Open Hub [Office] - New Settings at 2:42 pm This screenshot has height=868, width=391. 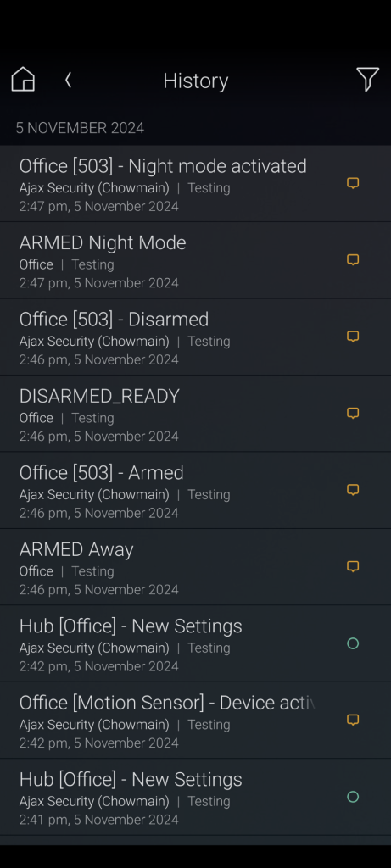point(195,644)
